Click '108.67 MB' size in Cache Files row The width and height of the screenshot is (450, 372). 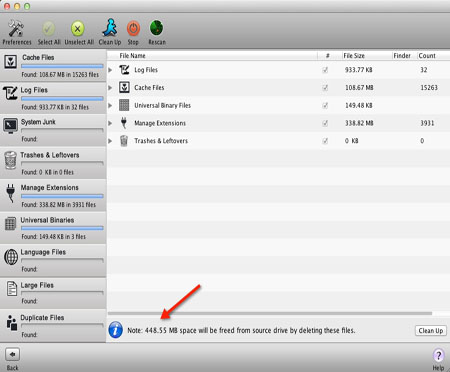click(359, 88)
